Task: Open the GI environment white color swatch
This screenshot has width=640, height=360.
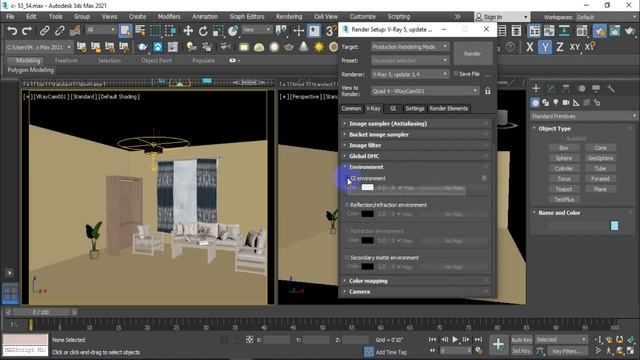Action: point(367,187)
